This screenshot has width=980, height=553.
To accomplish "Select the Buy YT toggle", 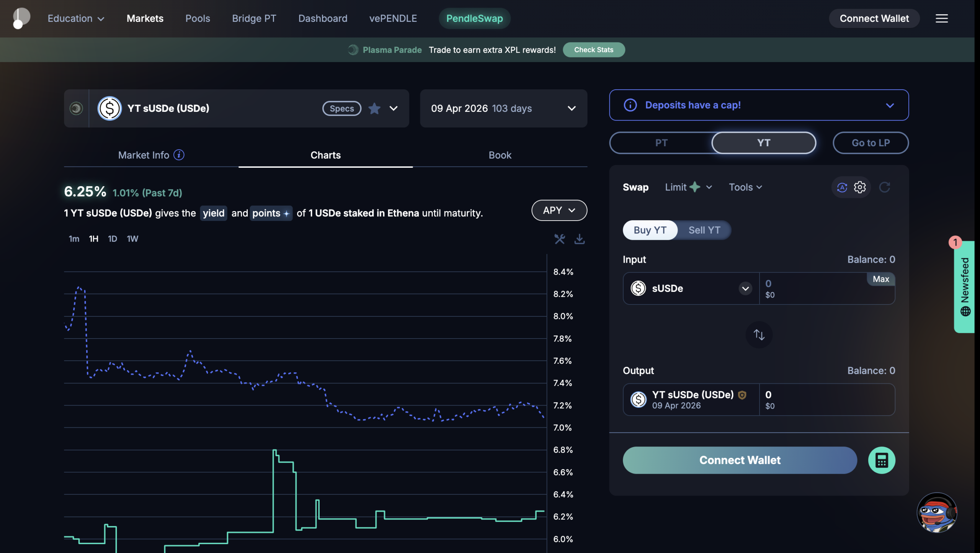I will coord(650,230).
